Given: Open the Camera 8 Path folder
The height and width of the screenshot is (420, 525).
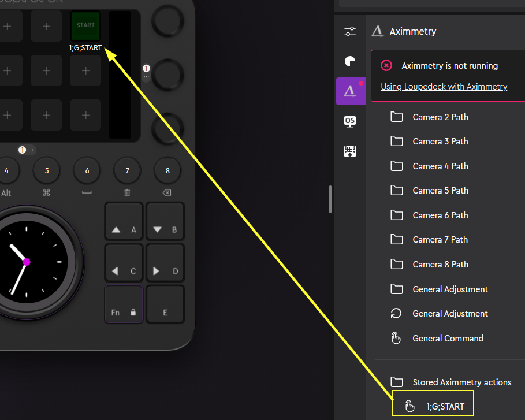Looking at the screenshot, I should coord(440,265).
